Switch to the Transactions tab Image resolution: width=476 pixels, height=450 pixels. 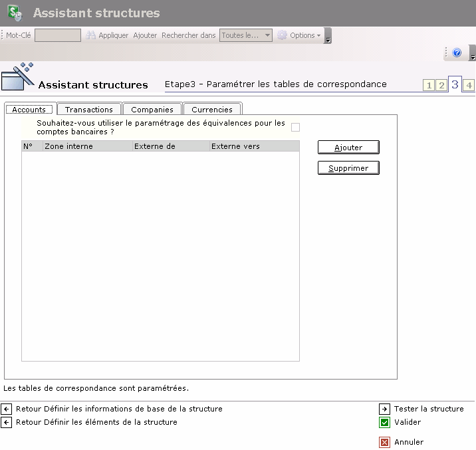click(x=89, y=110)
